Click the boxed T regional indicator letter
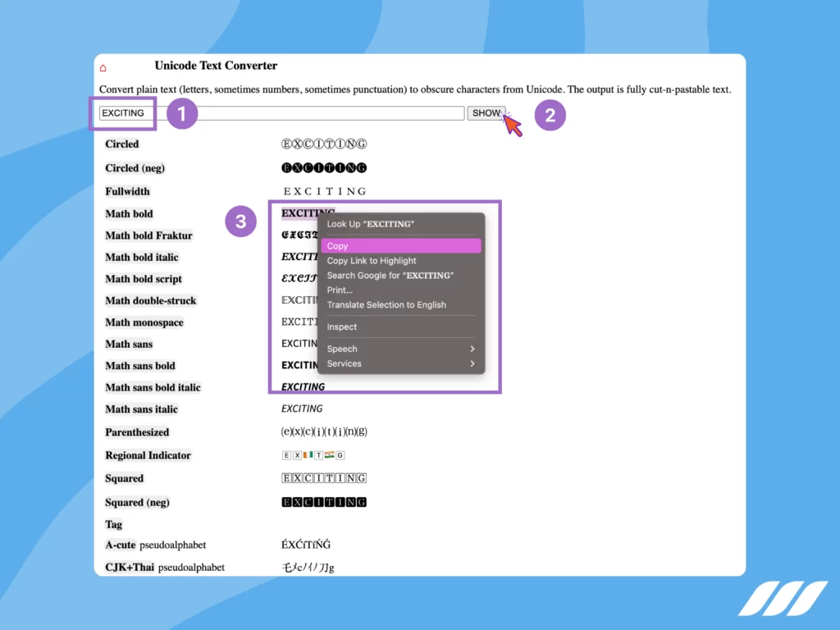 click(x=318, y=455)
